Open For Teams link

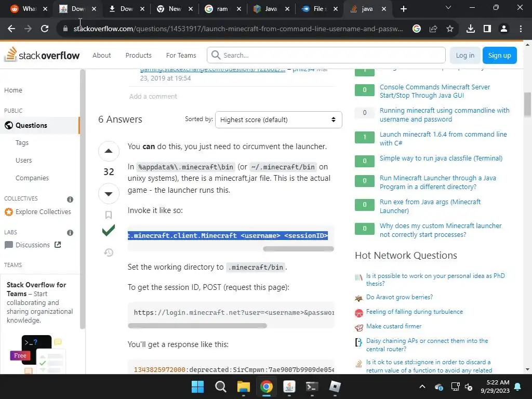tap(181, 55)
